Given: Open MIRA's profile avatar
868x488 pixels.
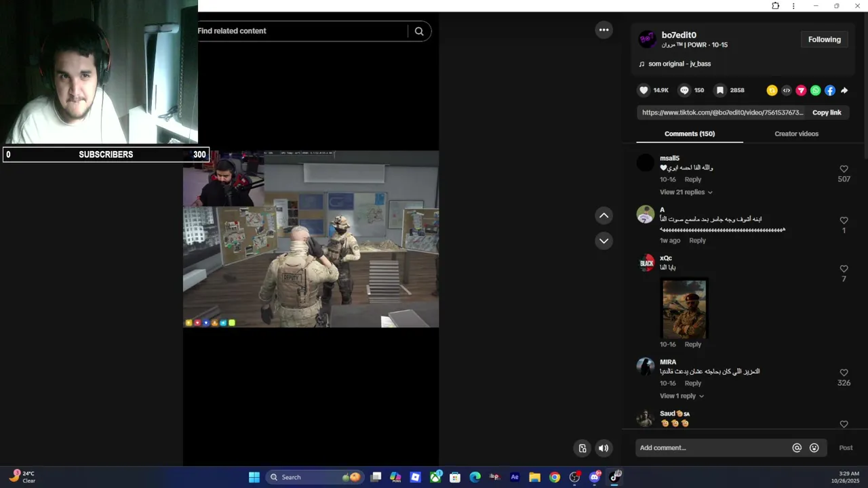Looking at the screenshot, I should click(646, 367).
